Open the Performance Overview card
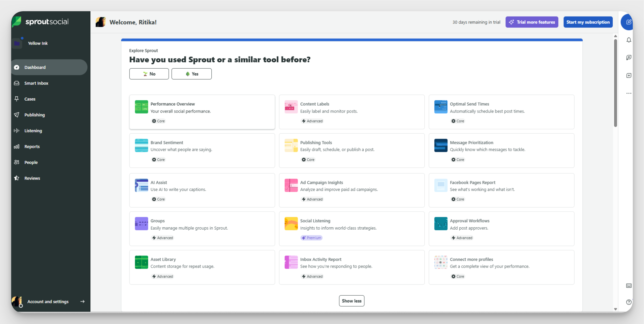This screenshot has width=644, height=324. (202, 112)
